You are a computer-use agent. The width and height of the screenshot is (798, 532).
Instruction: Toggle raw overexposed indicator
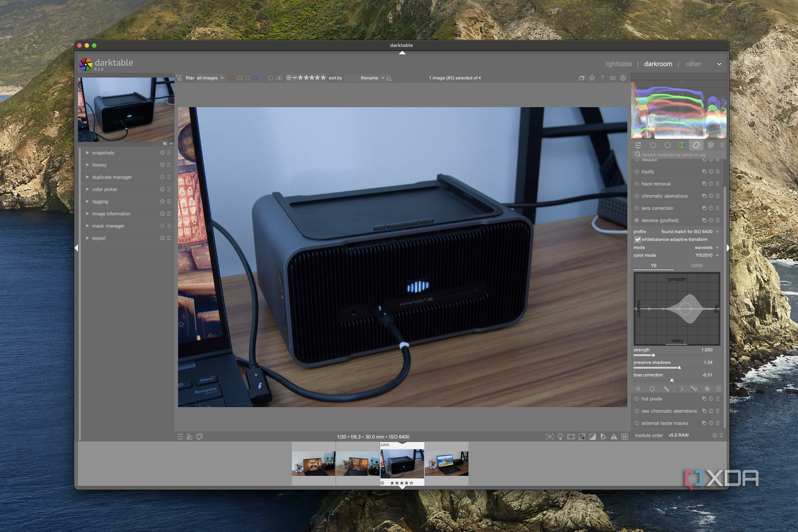tap(582, 436)
